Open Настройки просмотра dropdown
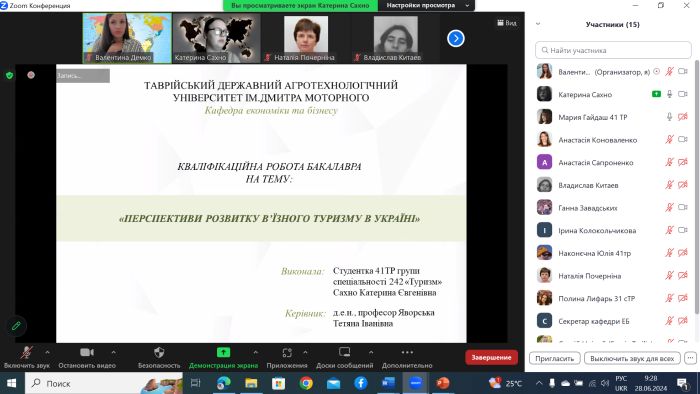Screen dimensions: 700x394 coord(427,5)
